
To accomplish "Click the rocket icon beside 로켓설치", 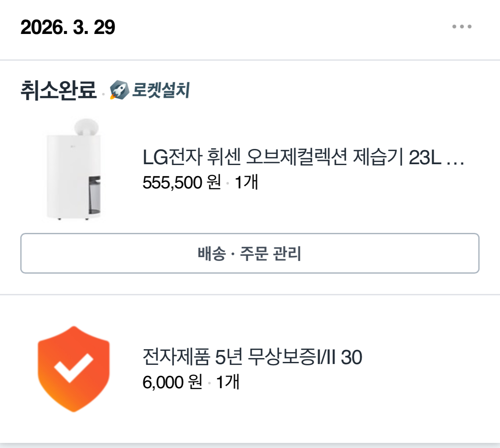I will 119,90.
